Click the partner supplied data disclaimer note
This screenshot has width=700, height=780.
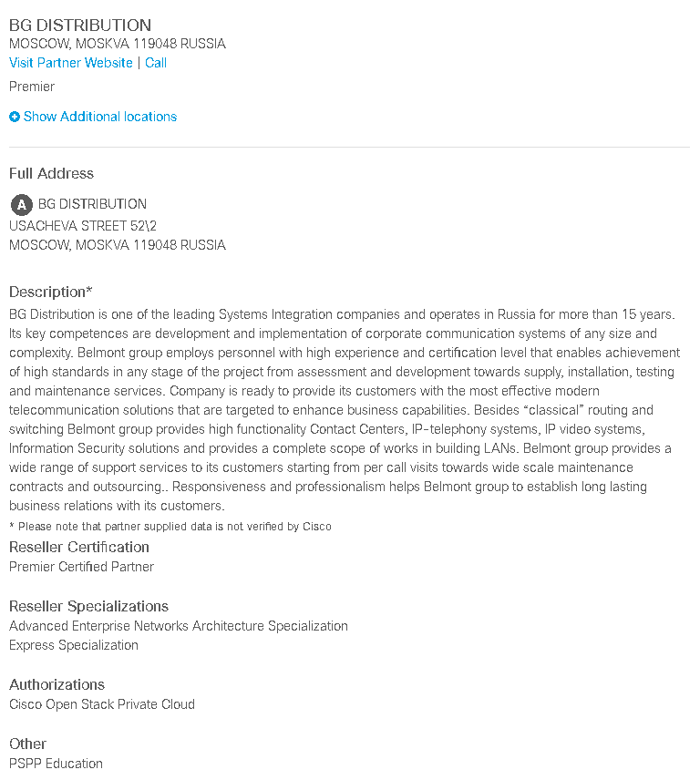170,527
